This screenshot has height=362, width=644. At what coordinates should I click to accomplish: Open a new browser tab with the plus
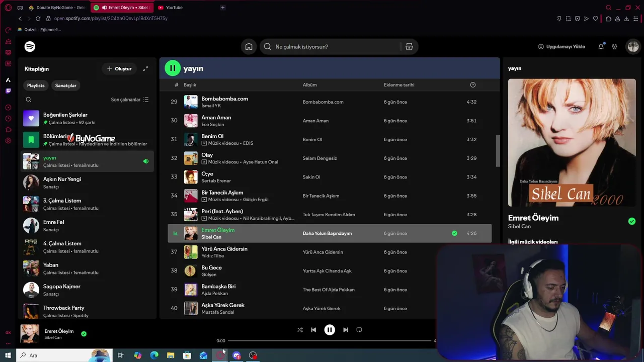pos(223,8)
